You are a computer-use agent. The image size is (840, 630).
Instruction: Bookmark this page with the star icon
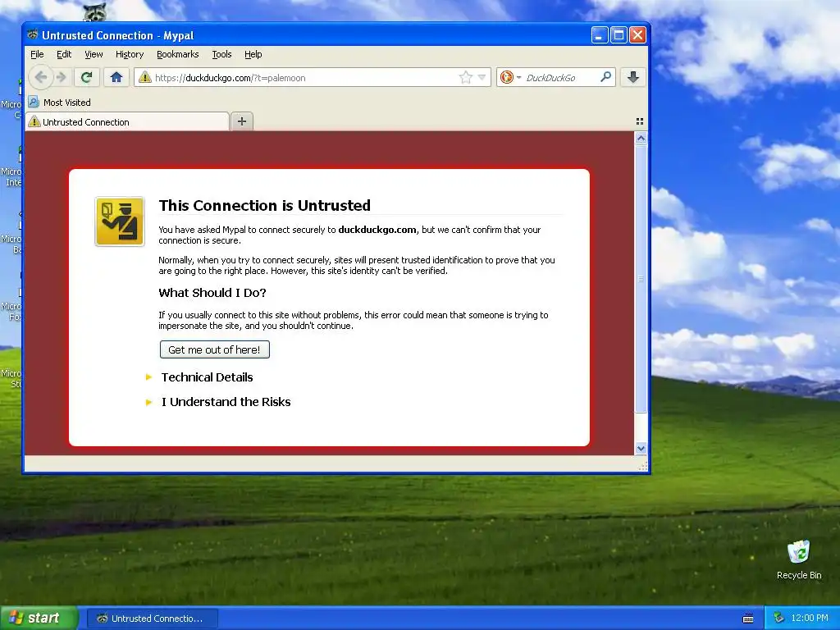(x=466, y=78)
